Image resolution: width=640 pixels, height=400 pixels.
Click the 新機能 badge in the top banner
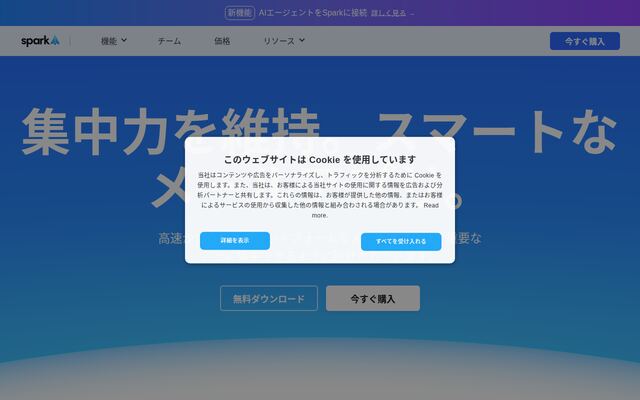pos(240,13)
